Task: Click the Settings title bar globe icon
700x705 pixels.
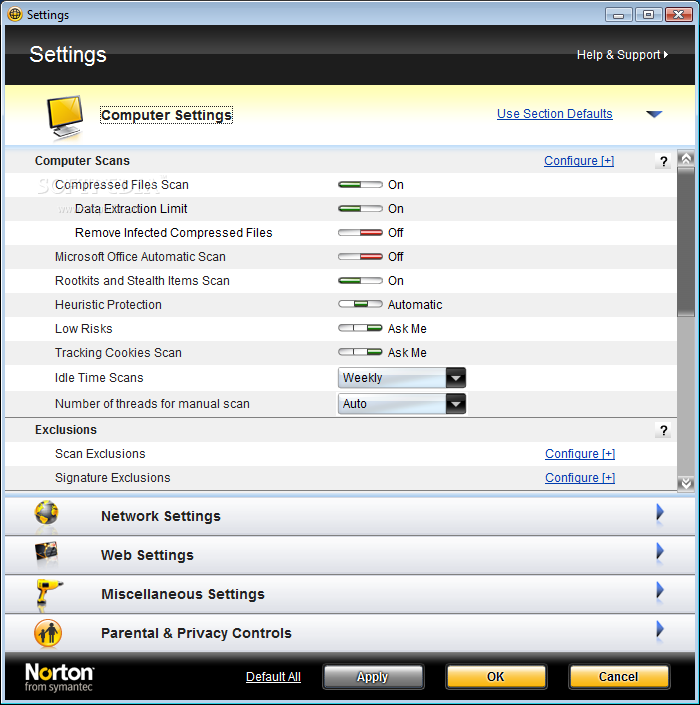Action: pyautogui.click(x=15, y=14)
